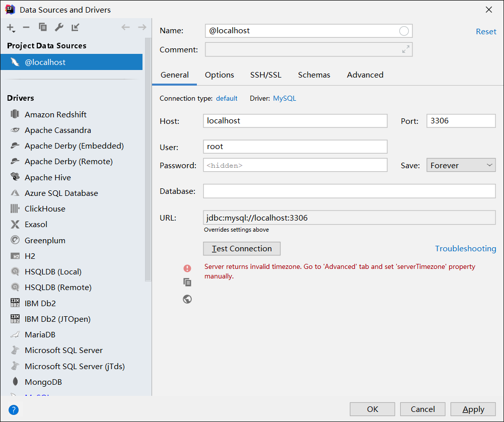Screen dimensions: 504x422
Task: Click the color circle in the Name field
Action: [x=404, y=31]
